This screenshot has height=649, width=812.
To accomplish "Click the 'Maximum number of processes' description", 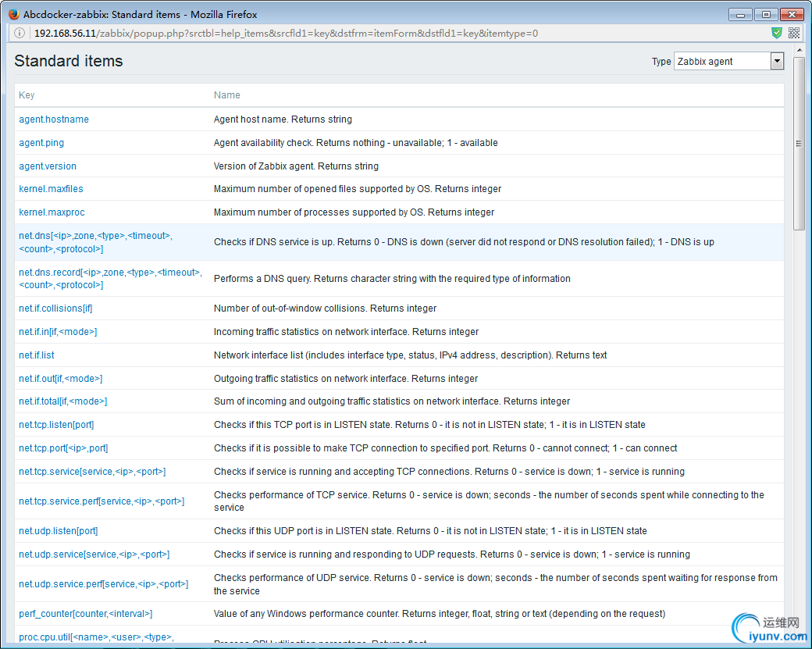I will pyautogui.click(x=354, y=212).
